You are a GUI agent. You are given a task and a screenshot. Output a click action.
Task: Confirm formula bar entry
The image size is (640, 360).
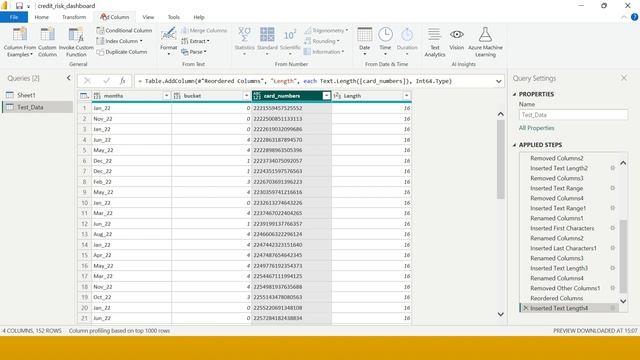107,81
